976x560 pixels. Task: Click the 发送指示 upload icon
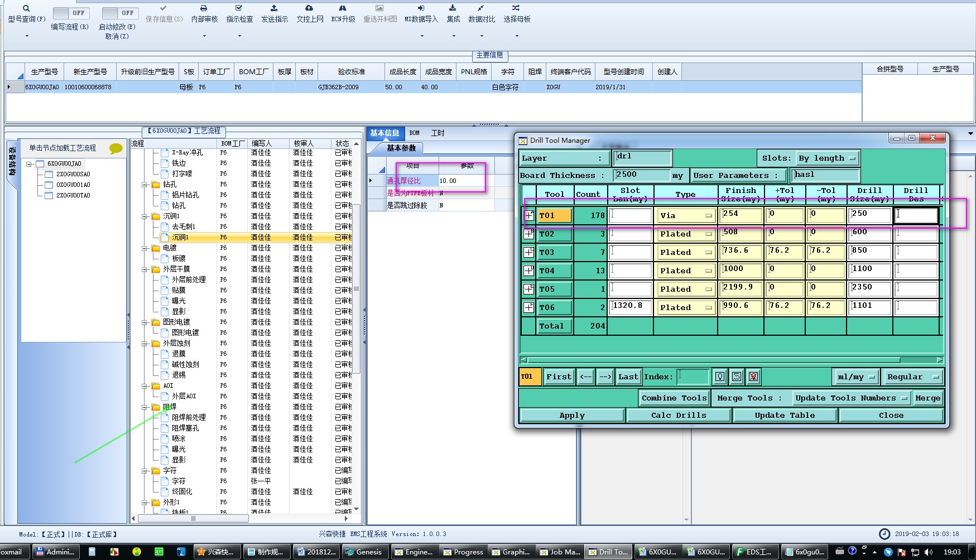point(274,8)
